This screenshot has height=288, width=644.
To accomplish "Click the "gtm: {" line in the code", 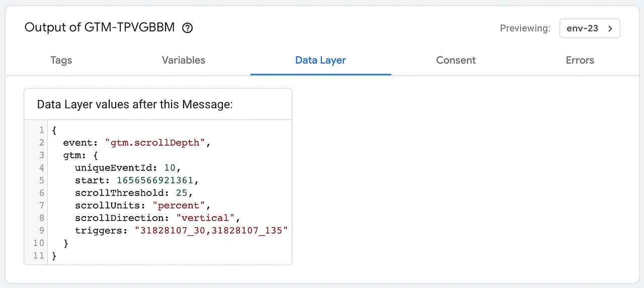I will [x=80, y=155].
